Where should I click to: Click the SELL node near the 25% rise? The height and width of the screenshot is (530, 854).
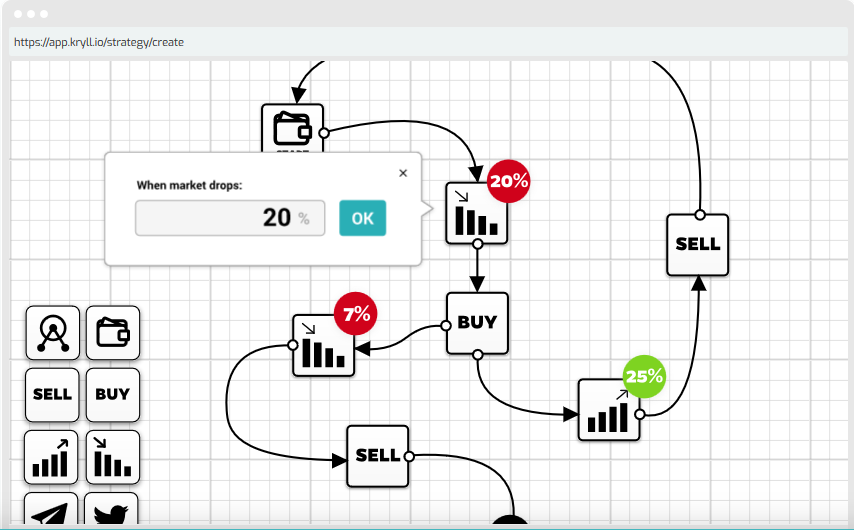tap(698, 245)
